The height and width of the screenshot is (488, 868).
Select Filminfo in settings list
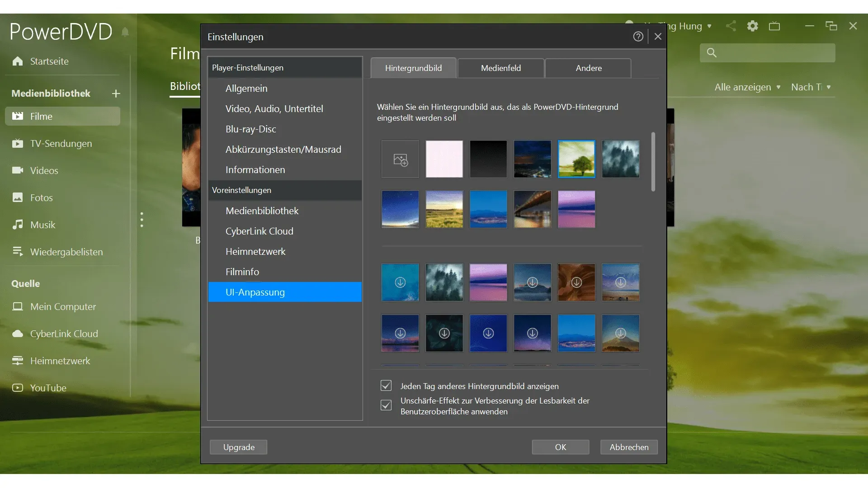(285, 272)
